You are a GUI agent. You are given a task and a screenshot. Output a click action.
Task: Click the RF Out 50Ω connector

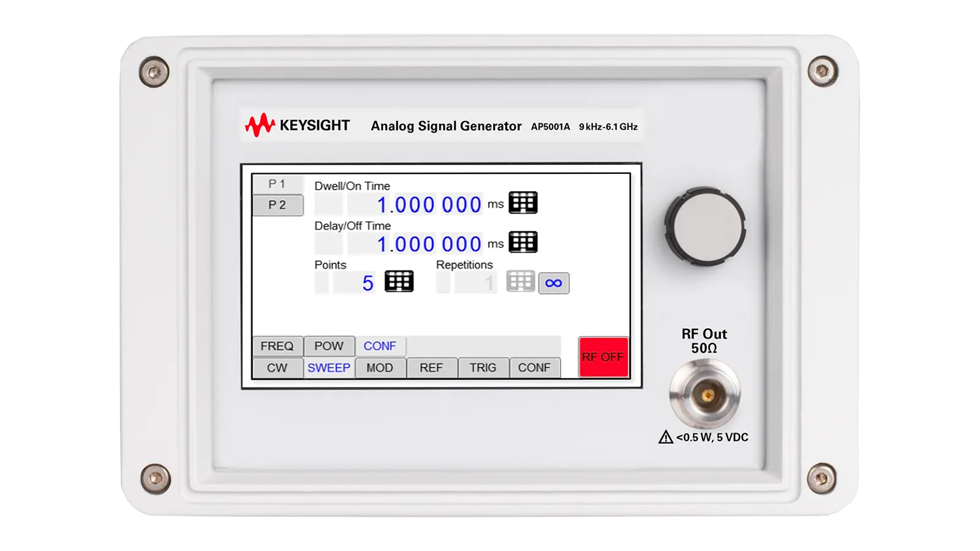(706, 394)
